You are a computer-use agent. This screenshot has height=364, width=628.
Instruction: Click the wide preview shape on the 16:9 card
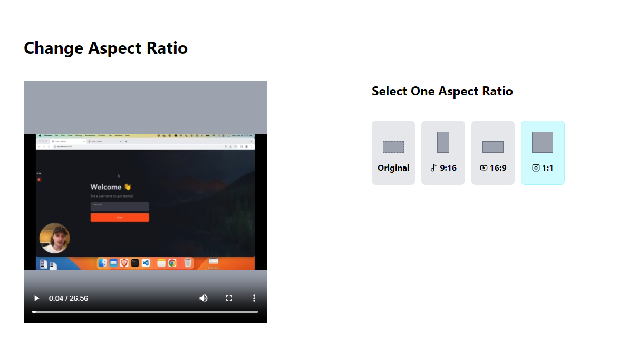492,147
